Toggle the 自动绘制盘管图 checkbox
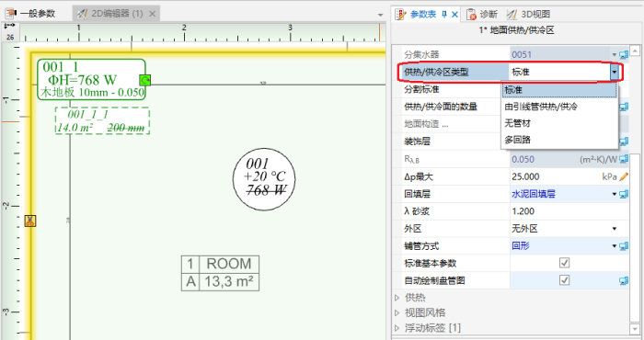Screen dimensions: 644x340 coord(564,280)
